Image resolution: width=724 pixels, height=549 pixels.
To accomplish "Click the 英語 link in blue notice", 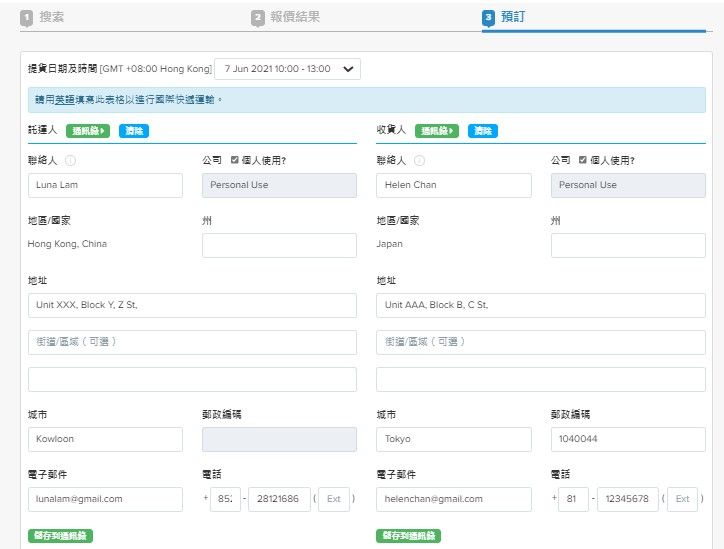I will click(64, 100).
